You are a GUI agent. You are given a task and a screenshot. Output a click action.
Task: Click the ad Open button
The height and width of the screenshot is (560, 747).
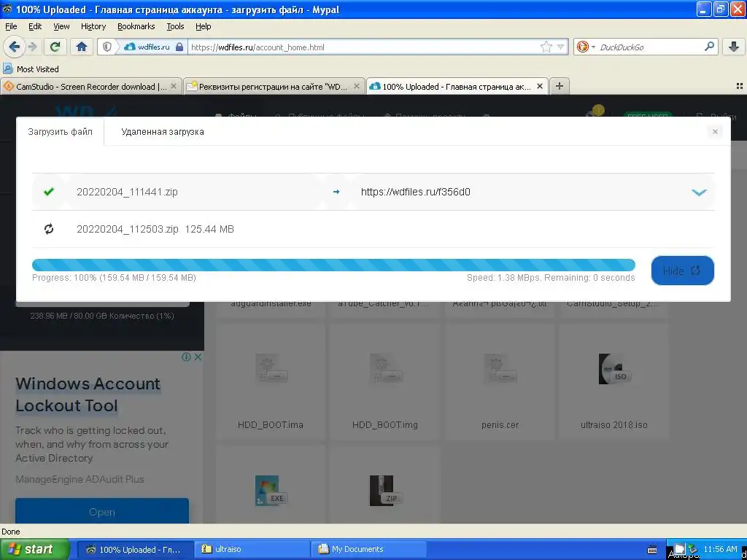102,512
